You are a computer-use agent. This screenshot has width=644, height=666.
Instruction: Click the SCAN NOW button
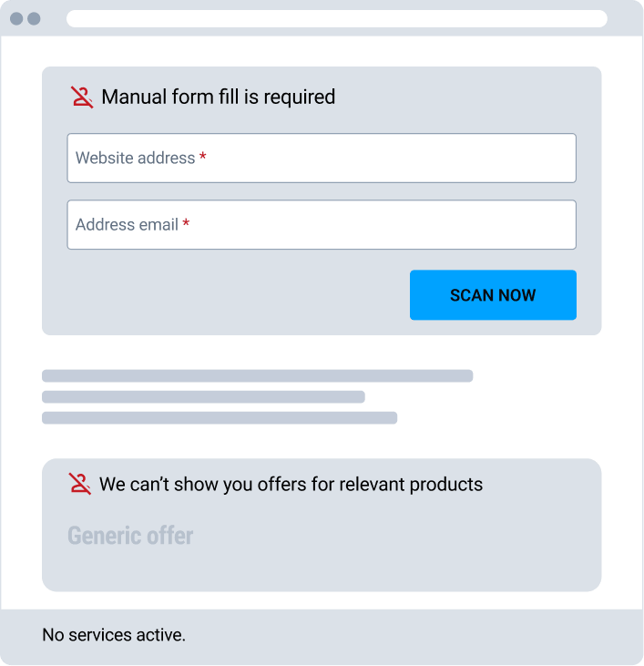(x=493, y=295)
